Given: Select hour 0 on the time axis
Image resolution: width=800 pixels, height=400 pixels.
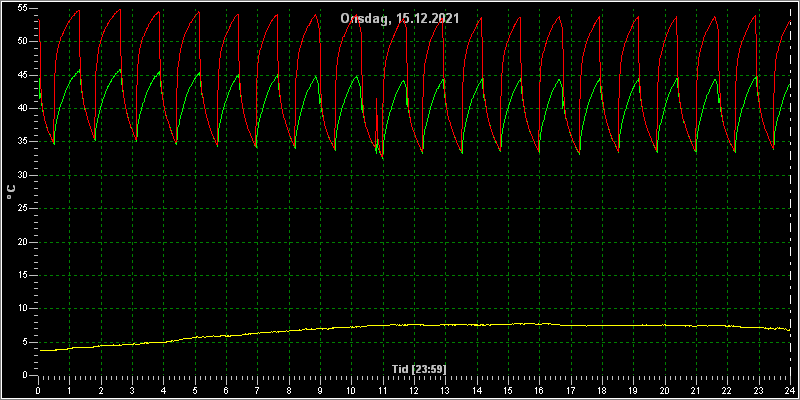Looking at the screenshot, I should point(38,390).
